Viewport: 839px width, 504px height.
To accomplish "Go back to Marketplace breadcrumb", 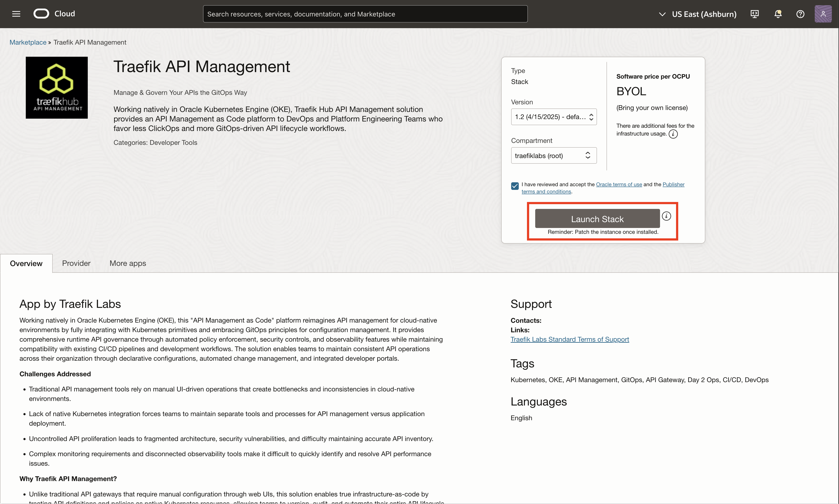I will pos(28,42).
